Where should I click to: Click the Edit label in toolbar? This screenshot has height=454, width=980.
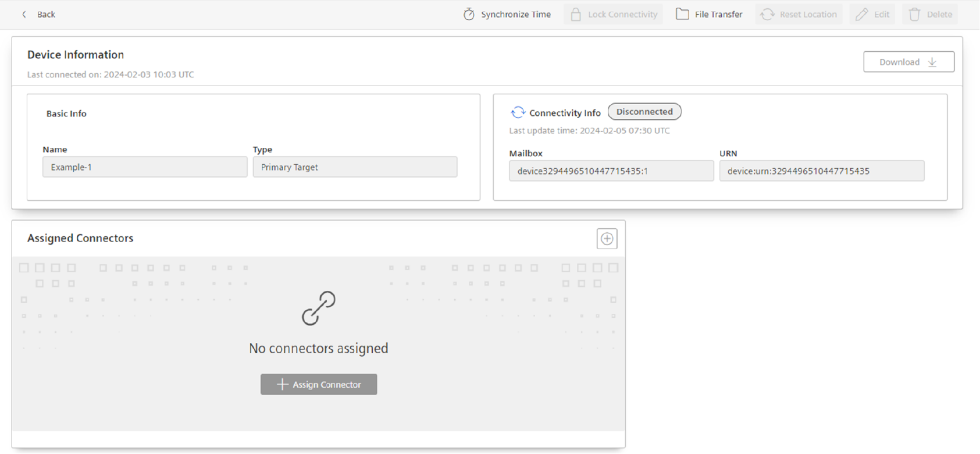click(882, 15)
